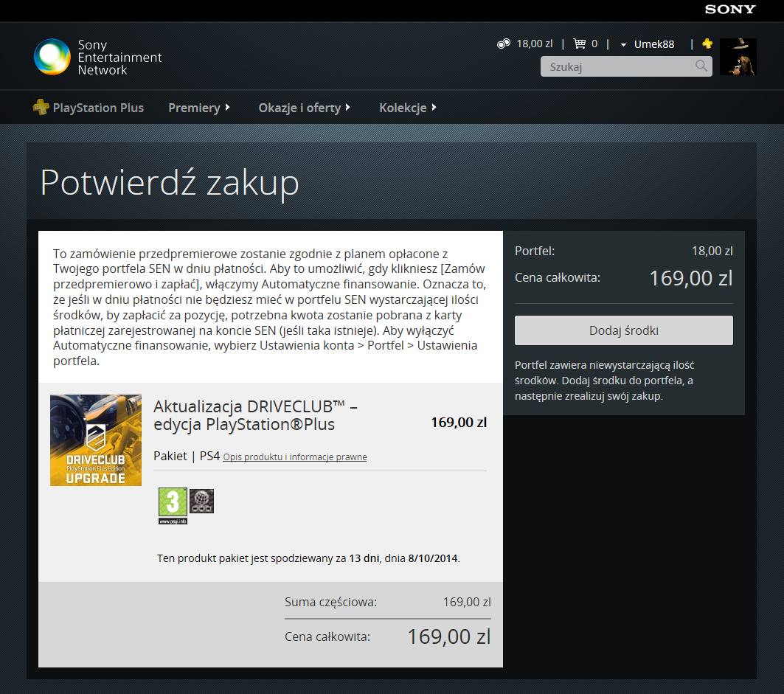Screen dimensions: 784x694
Task: Click the DRIVECLUB Upgrade cover image
Action: point(96,440)
